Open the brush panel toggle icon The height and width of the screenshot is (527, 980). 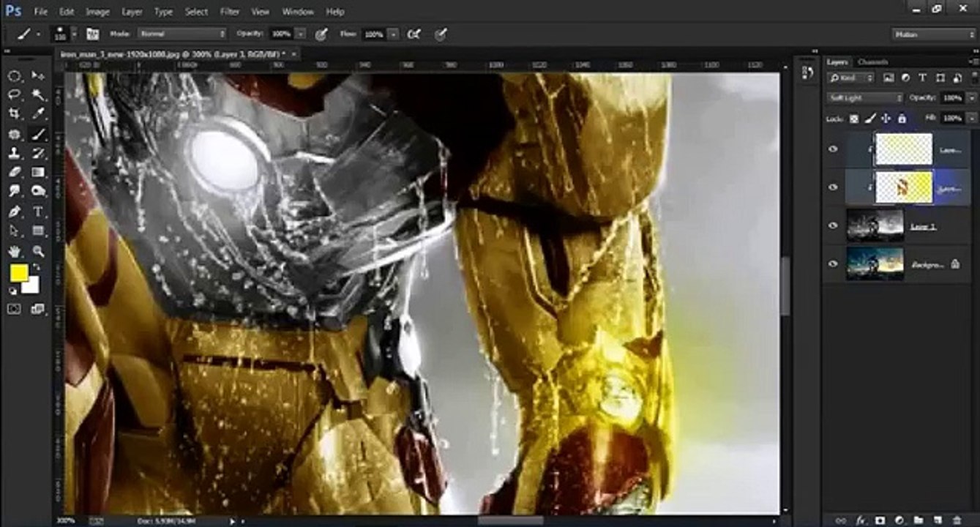pyautogui.click(x=93, y=34)
